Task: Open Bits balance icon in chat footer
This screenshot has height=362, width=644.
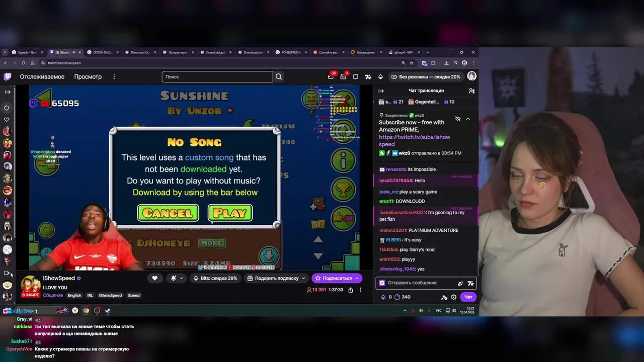Action: (x=383, y=297)
